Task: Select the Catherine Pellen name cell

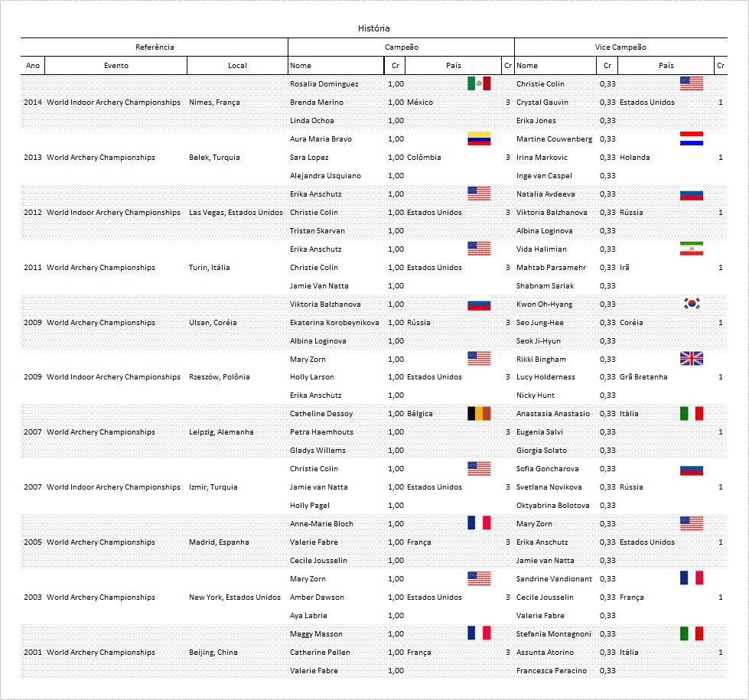Action: point(320,653)
